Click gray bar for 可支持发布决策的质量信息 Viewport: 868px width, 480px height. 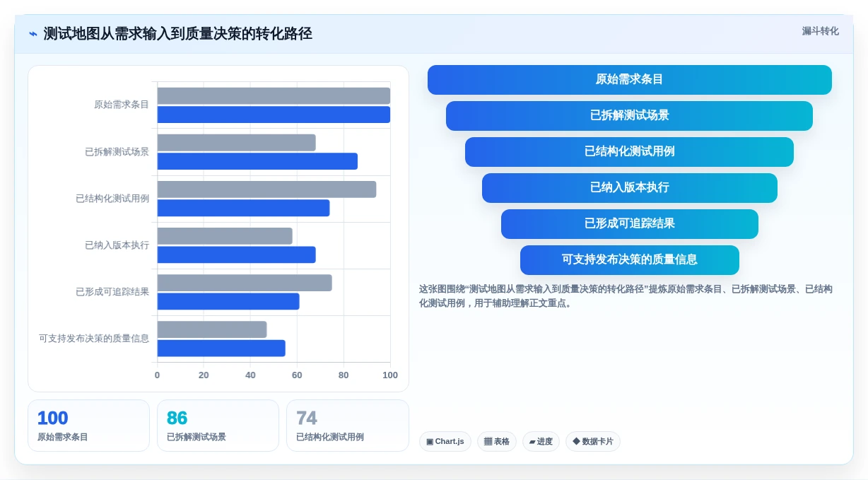tap(212, 329)
